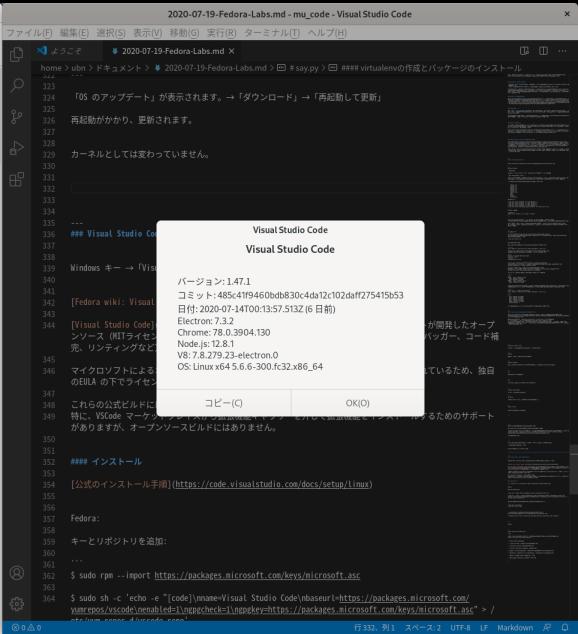Viewport: 578px width, 634px height.
Task: Close the Visual Studio Code window
Action: click(x=567, y=14)
